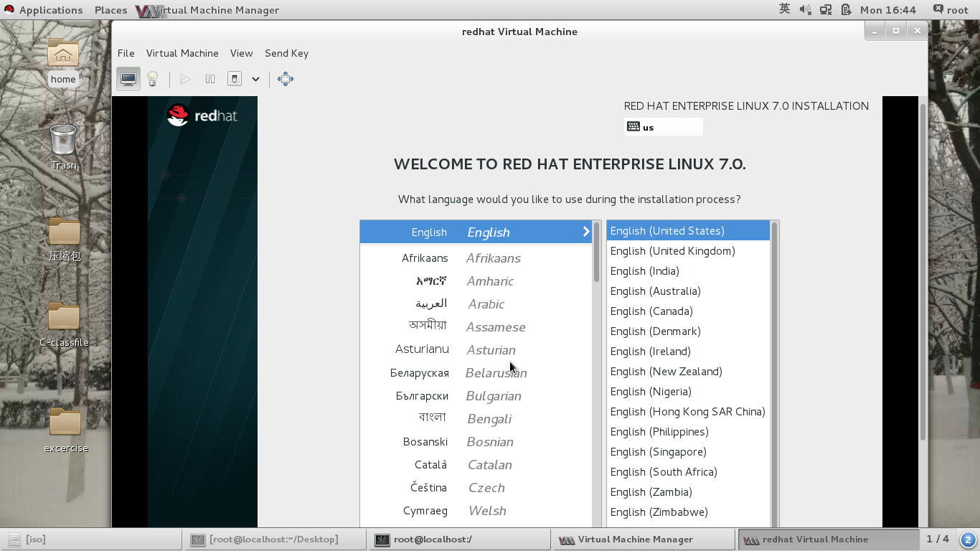The height and width of the screenshot is (551, 980).
Task: Open the clock showing Mon 16:44
Action: [887, 10]
